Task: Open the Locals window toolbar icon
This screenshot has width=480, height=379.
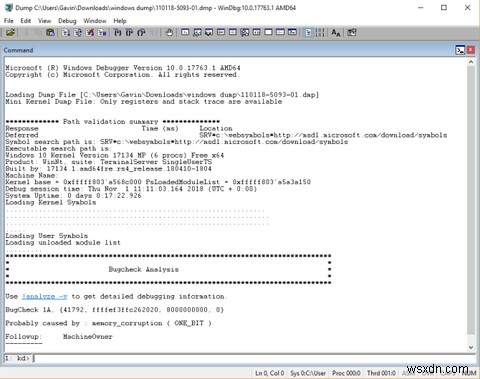Action: point(209,32)
